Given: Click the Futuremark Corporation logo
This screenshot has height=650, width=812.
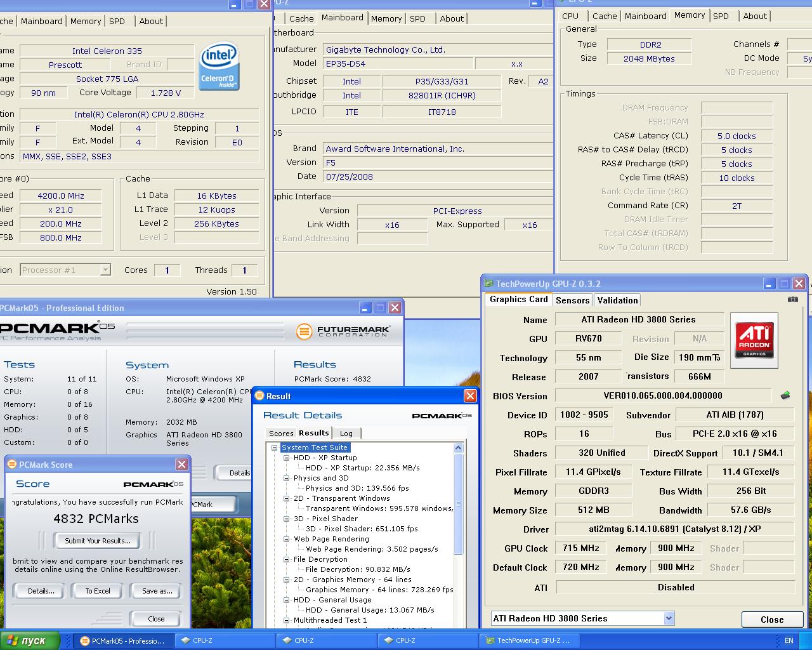Looking at the screenshot, I should click(343, 331).
